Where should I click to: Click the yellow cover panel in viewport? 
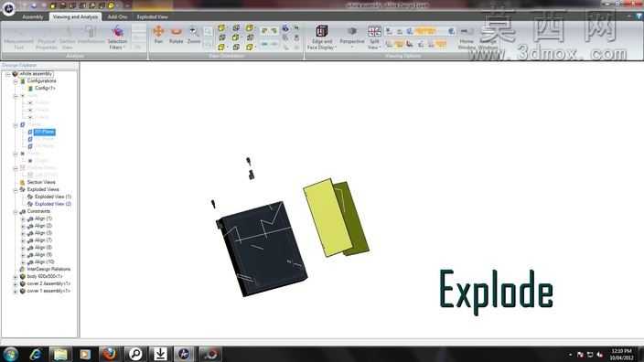[327, 218]
